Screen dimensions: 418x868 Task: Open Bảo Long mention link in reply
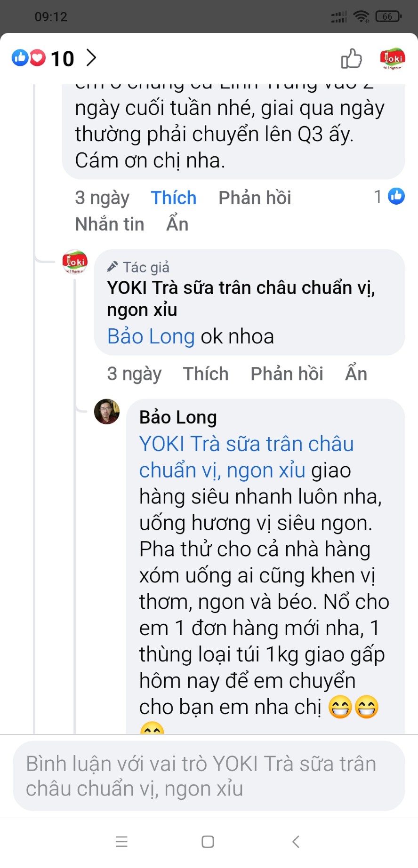151,337
